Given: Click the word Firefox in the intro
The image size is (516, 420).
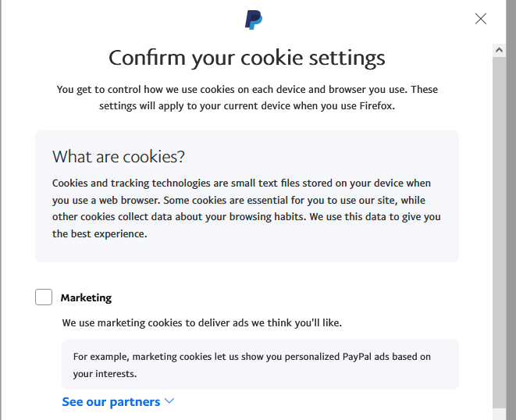Looking at the screenshot, I should pos(374,105).
